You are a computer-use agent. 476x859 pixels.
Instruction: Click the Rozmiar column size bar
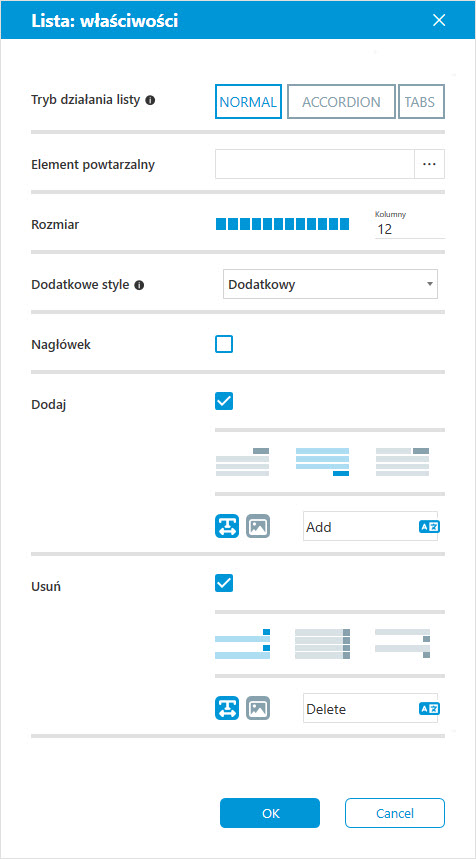click(x=282, y=224)
